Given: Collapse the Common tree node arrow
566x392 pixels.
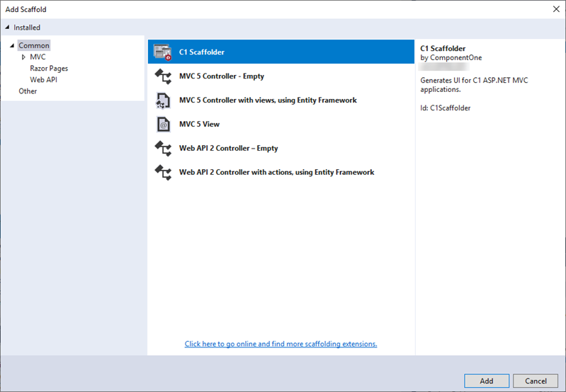Looking at the screenshot, I should 12,46.
